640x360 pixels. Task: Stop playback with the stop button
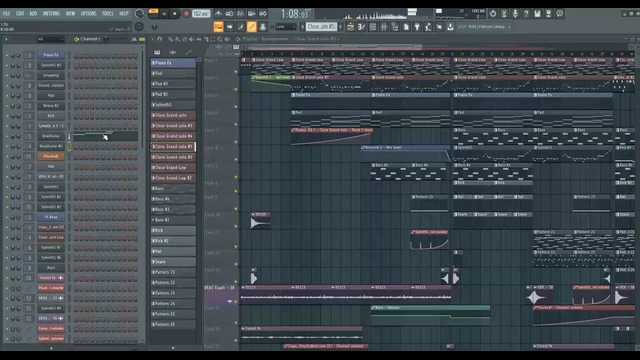(175, 14)
